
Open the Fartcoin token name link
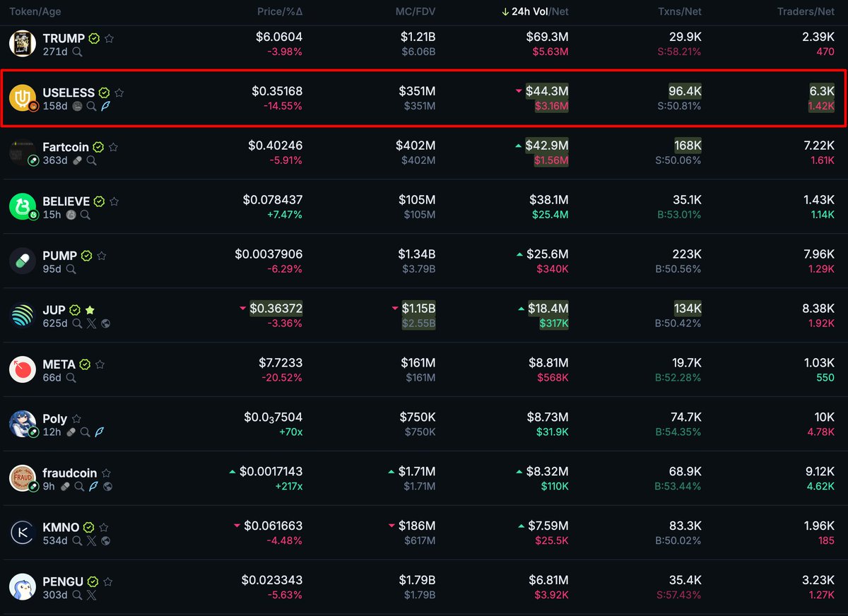pos(66,147)
